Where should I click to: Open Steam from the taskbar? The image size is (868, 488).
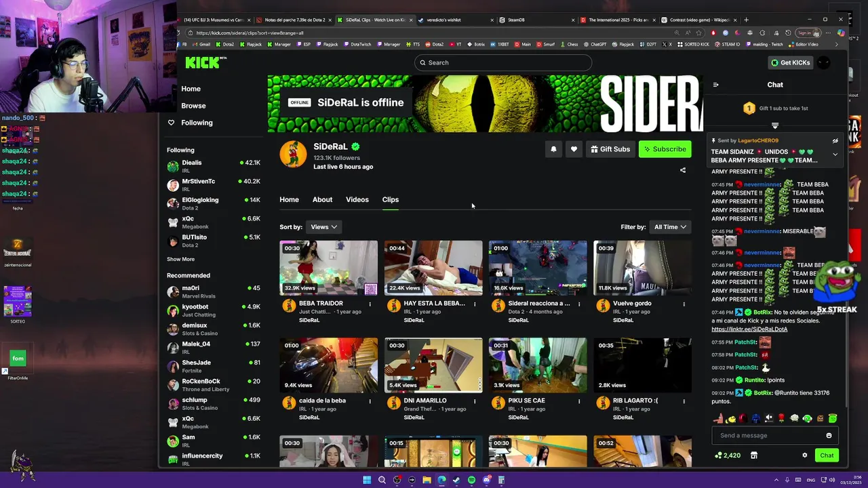456,480
